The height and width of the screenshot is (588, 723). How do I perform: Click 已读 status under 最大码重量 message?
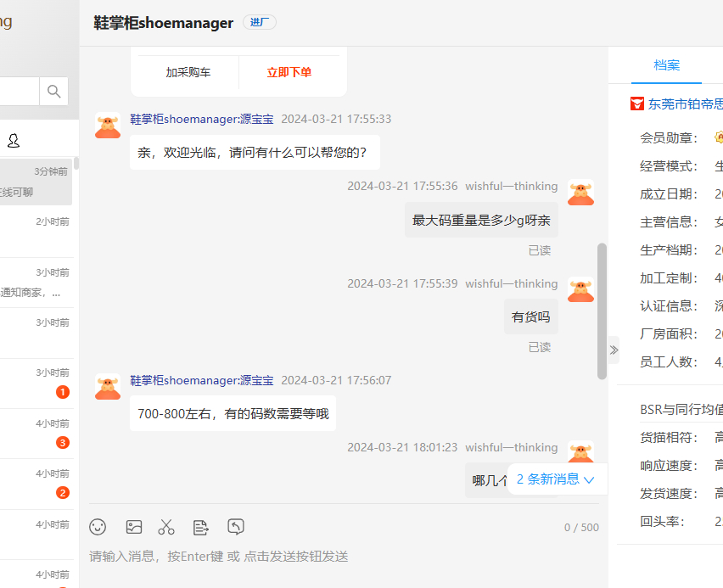coord(540,250)
